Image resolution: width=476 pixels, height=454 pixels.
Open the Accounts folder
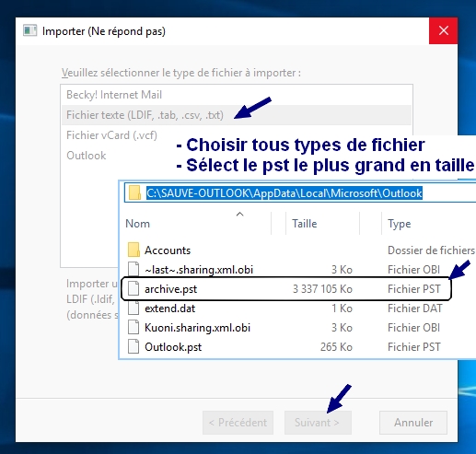click(168, 250)
